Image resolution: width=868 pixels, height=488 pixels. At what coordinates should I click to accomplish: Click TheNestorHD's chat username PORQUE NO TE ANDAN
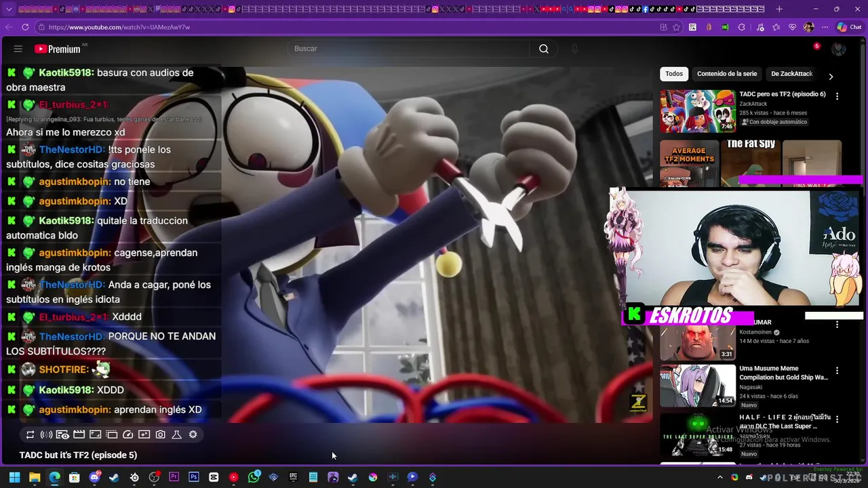pyautogui.click(x=71, y=336)
